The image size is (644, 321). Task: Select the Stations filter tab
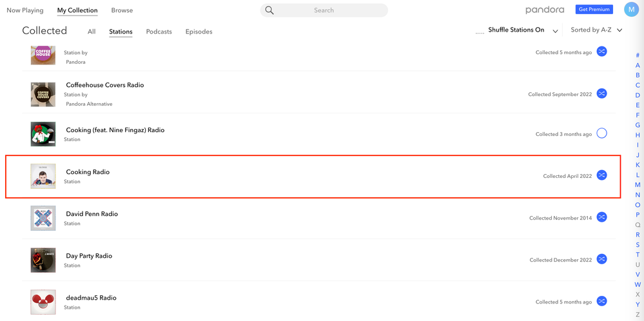point(121,32)
